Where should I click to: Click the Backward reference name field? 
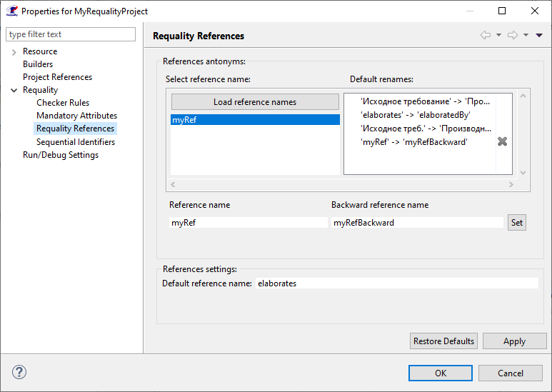pyautogui.click(x=417, y=222)
